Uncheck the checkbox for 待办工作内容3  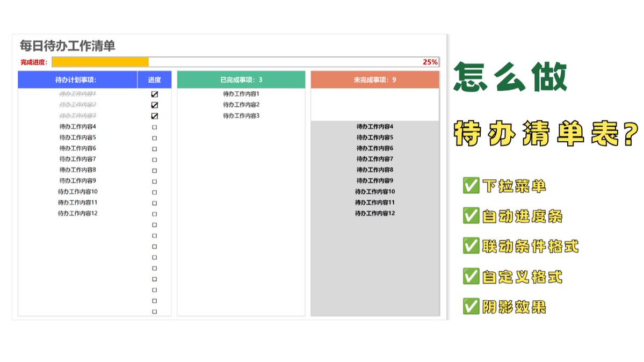tap(155, 116)
